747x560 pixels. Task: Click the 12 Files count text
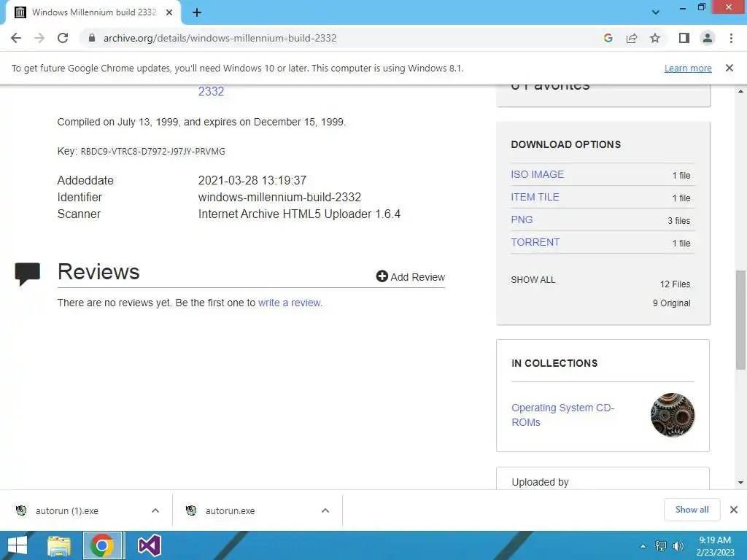tap(675, 284)
